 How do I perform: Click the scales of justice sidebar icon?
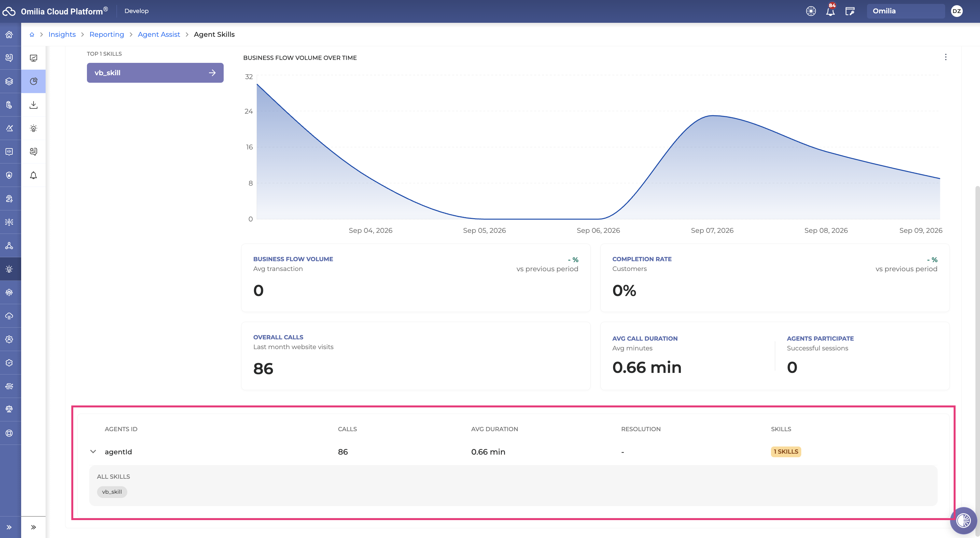[x=9, y=409]
